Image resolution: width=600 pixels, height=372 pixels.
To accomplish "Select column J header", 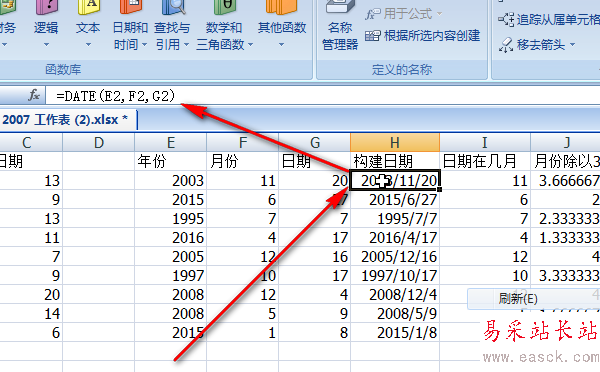I will (x=566, y=143).
